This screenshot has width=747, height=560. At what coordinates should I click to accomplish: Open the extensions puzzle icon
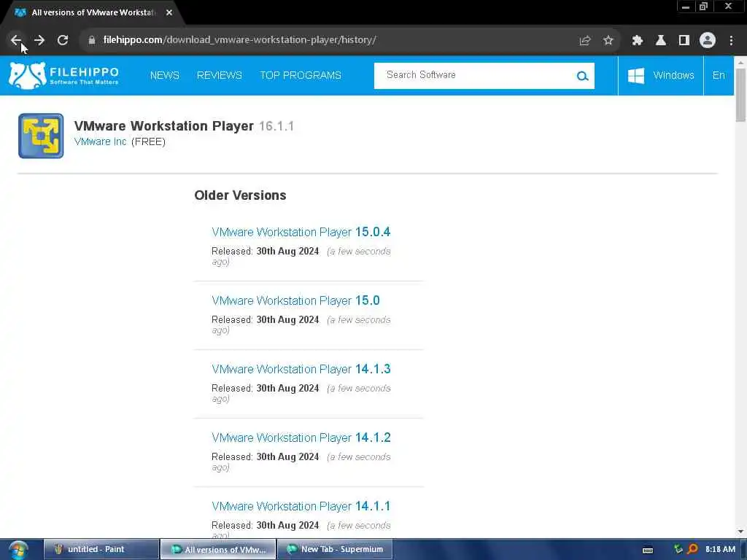tap(638, 40)
